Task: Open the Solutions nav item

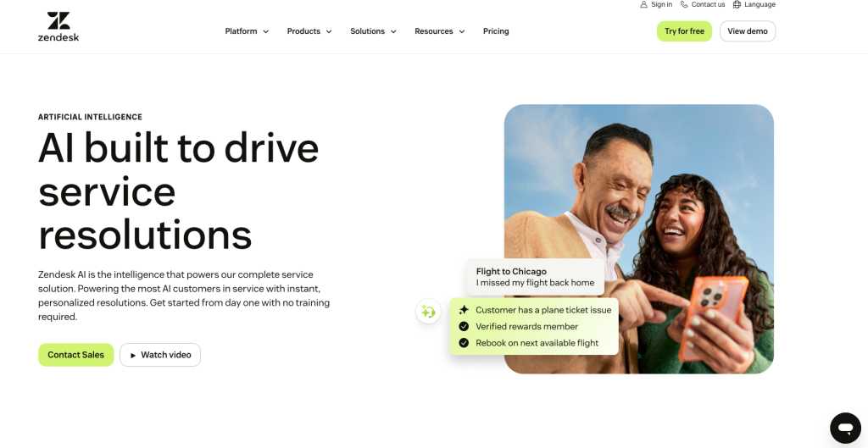Action: tap(367, 31)
